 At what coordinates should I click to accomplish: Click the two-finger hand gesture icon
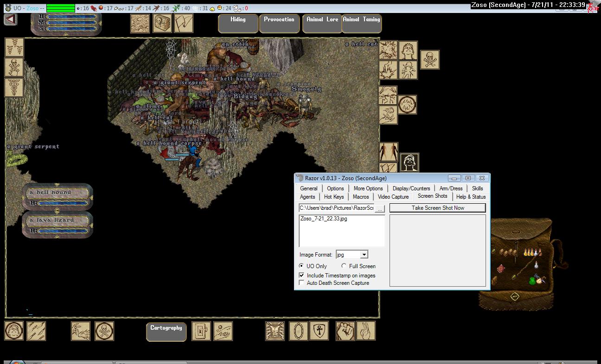366,331
